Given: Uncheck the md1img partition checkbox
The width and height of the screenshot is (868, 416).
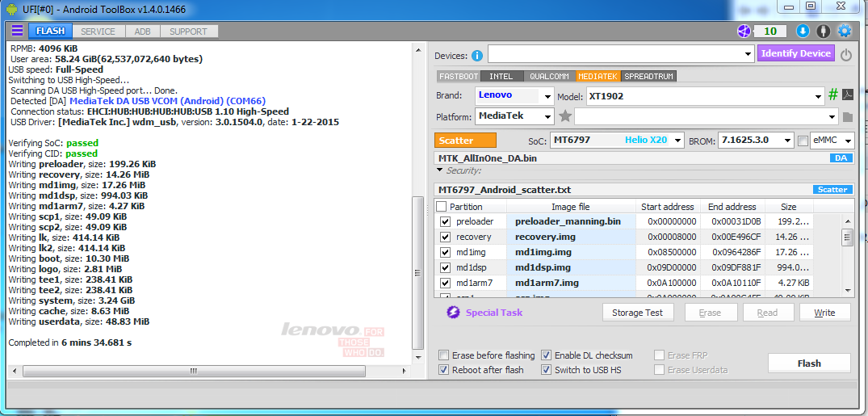Looking at the screenshot, I should point(445,252).
